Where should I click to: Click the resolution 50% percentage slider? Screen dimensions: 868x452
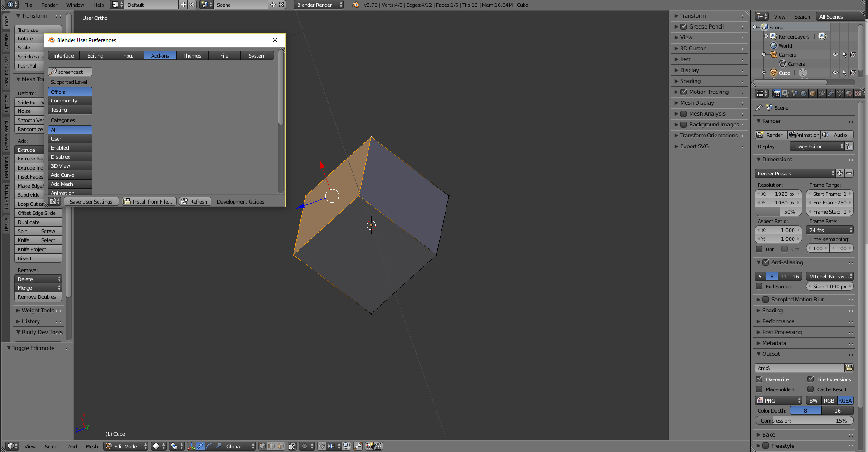click(778, 211)
